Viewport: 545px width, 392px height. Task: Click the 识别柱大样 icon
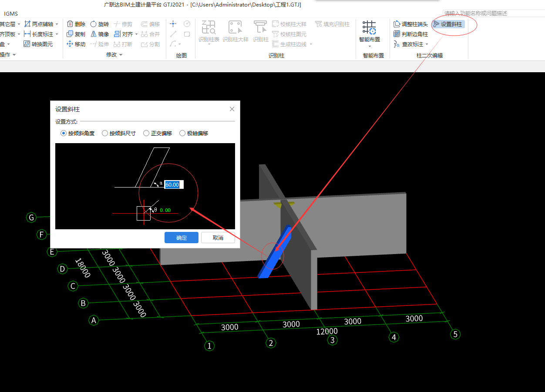click(235, 27)
